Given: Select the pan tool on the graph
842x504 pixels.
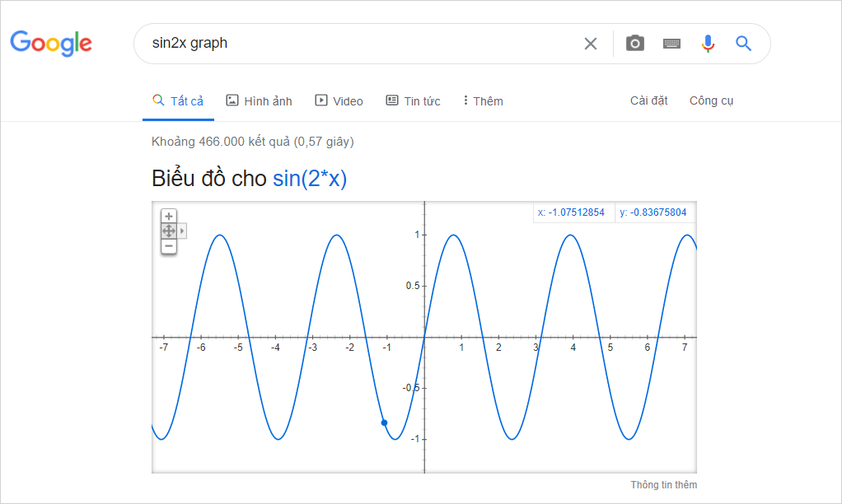Looking at the screenshot, I should click(168, 231).
